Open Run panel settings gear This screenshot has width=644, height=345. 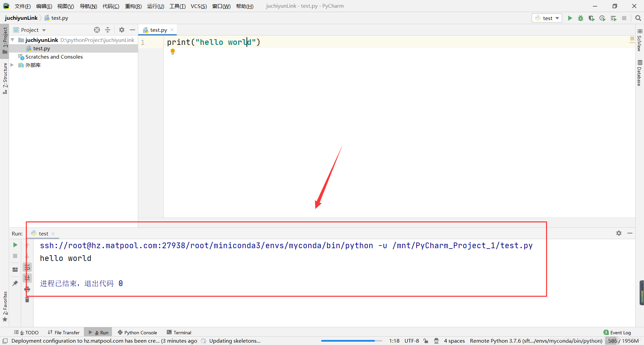(x=619, y=233)
